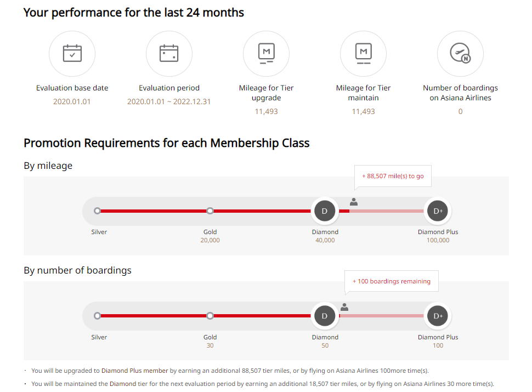The image size is (532, 392).
Task: Click the 11,493 tier upgrade mileage value
Action: click(266, 111)
